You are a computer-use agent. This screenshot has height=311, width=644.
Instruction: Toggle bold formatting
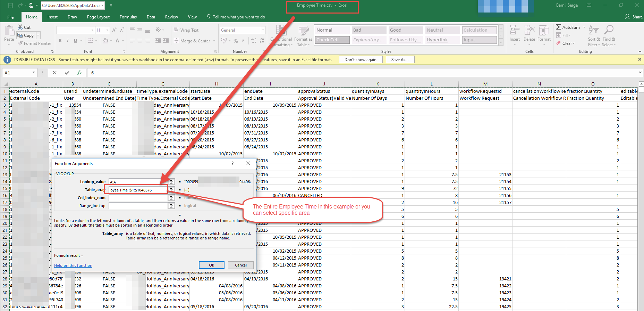coord(60,41)
